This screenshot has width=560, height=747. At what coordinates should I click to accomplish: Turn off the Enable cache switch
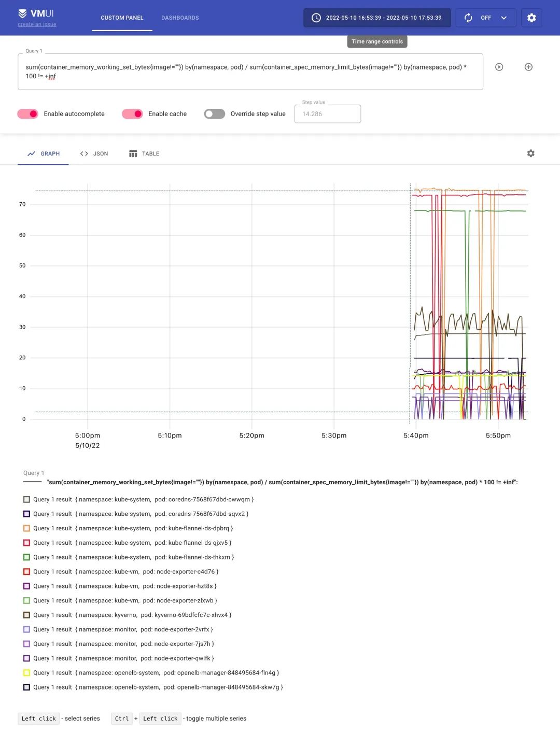pos(132,114)
